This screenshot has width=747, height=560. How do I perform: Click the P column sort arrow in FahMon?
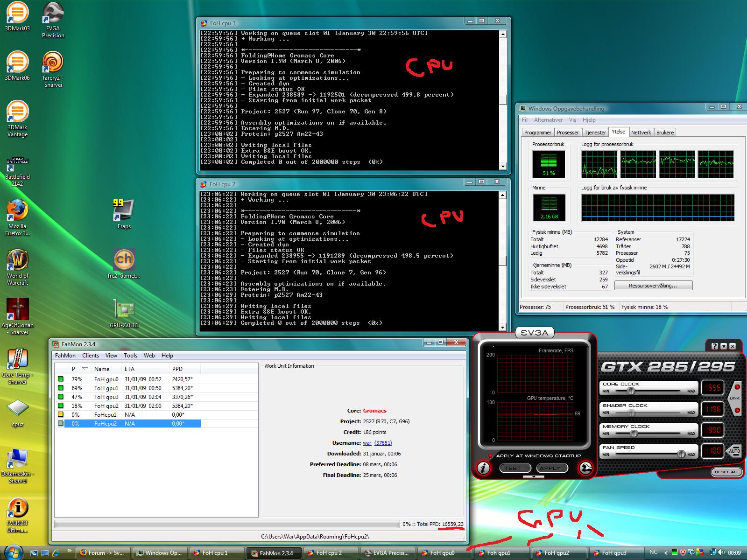pos(85,369)
